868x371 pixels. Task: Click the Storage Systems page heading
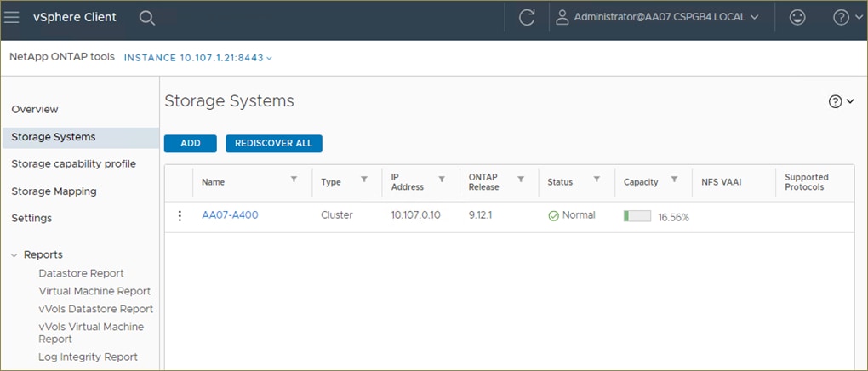229,101
